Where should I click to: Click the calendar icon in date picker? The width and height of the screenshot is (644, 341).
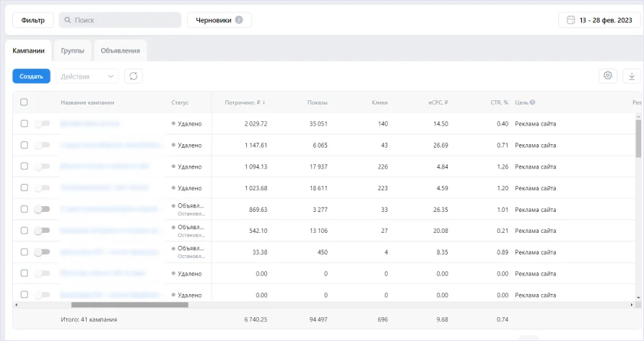click(571, 20)
